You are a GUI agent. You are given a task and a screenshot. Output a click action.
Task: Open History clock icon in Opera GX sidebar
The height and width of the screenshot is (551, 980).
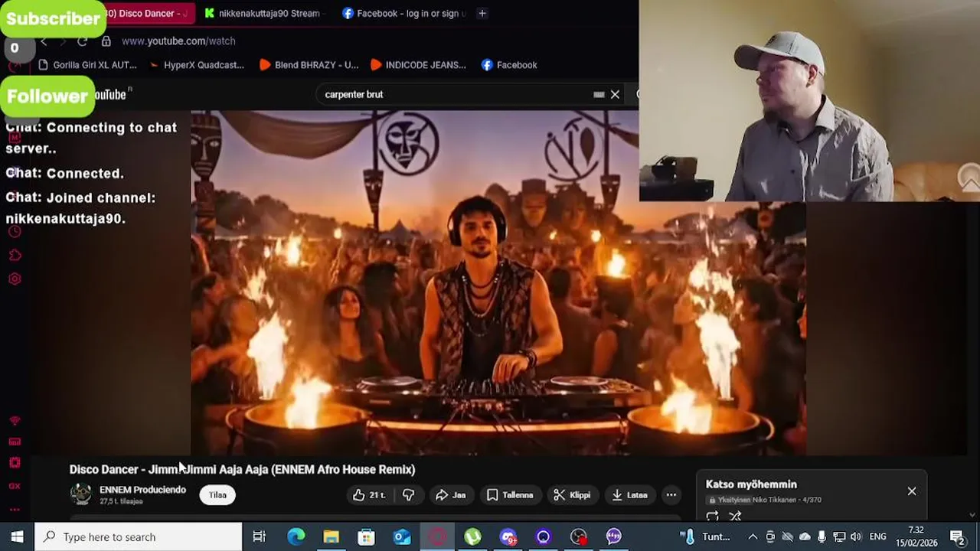tap(15, 231)
